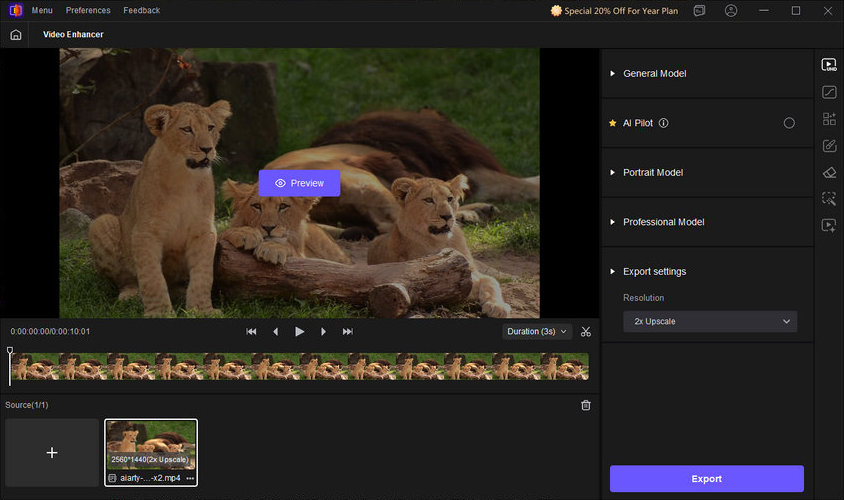Open the 2x Upscale resolution dropdown
This screenshot has height=500, width=844.
[710, 321]
